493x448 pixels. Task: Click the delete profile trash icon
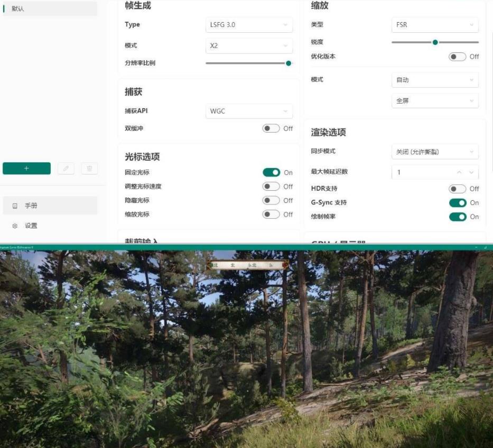(90, 168)
